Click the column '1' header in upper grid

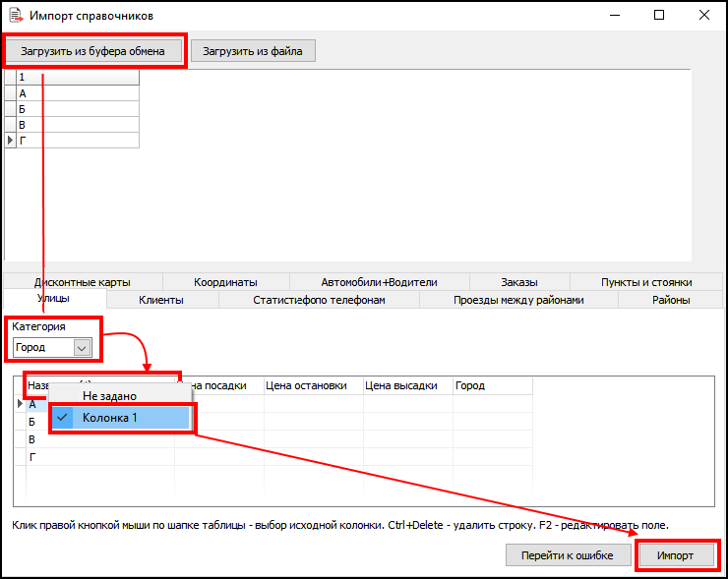pyautogui.click(x=78, y=77)
